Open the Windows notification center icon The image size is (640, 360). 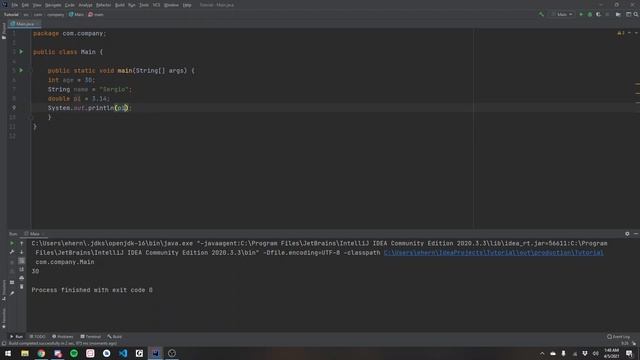629,353
